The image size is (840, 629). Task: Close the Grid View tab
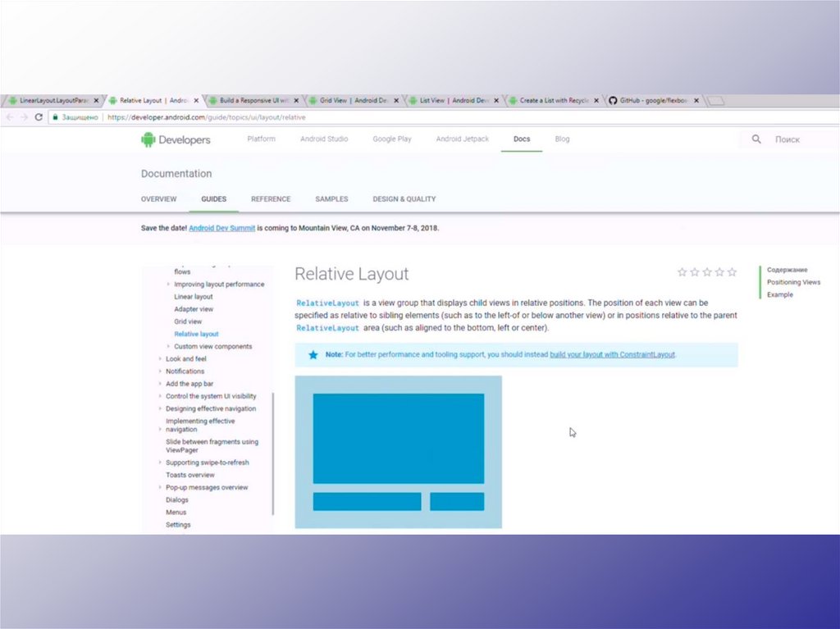point(396,100)
